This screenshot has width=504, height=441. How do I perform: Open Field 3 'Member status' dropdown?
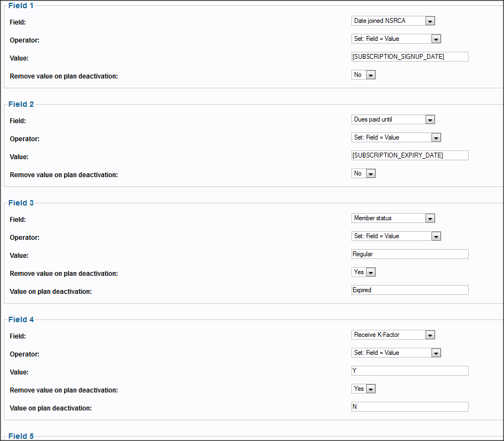pos(393,219)
